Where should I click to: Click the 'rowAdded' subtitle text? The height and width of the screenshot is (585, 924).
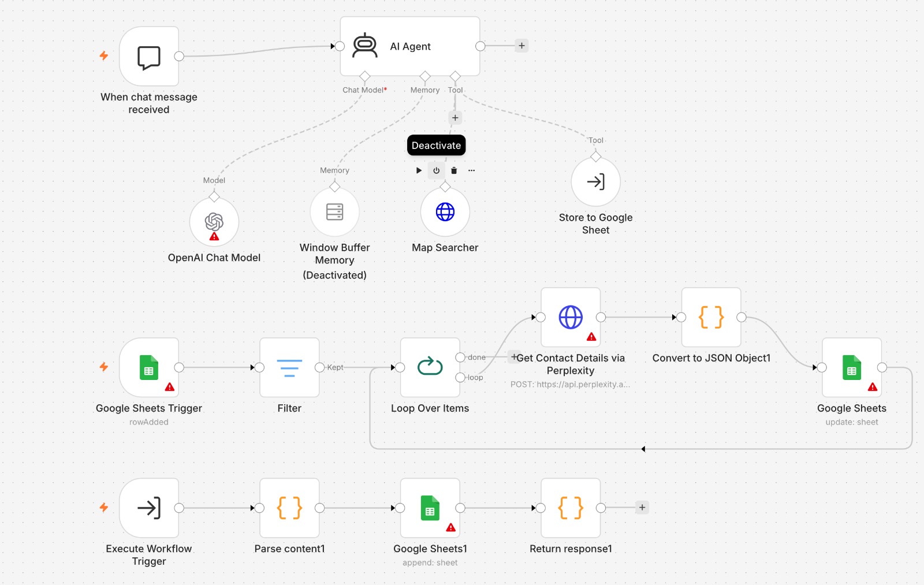click(x=149, y=422)
